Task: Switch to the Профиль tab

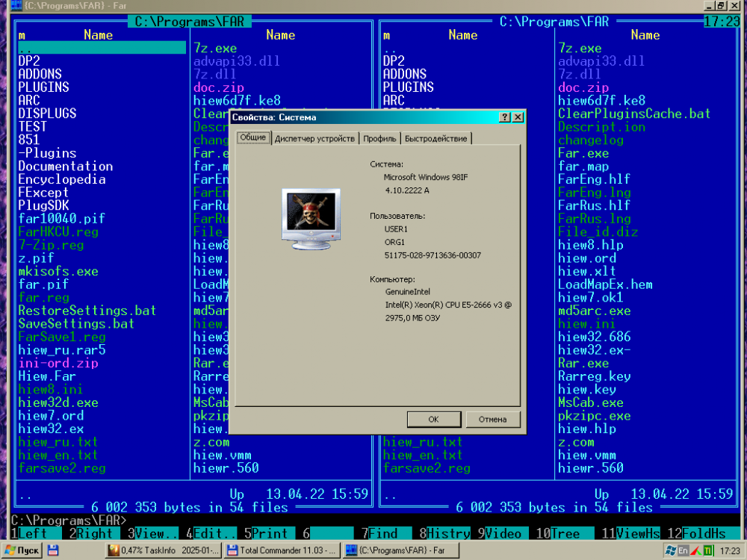Action: point(380,139)
